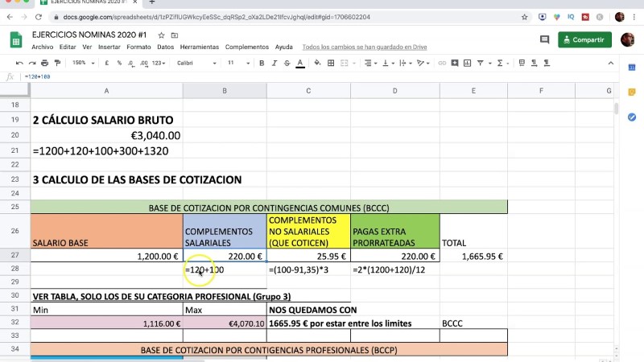This screenshot has width=644, height=362.
Task: Toggle the filter icon
Action: point(480,64)
